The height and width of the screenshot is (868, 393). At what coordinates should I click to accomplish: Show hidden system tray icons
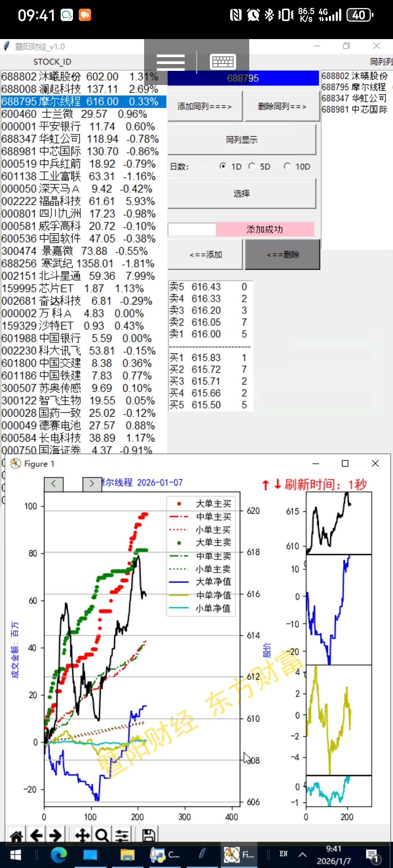coord(303,855)
